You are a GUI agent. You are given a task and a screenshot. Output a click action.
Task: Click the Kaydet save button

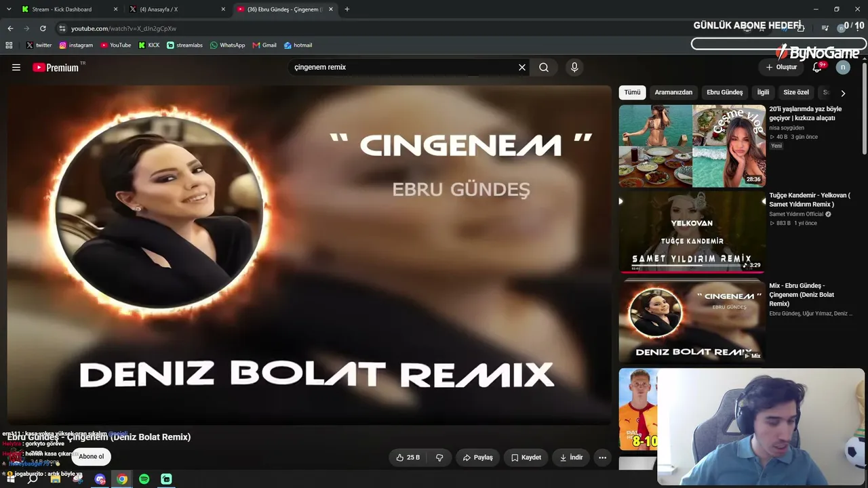tap(526, 457)
